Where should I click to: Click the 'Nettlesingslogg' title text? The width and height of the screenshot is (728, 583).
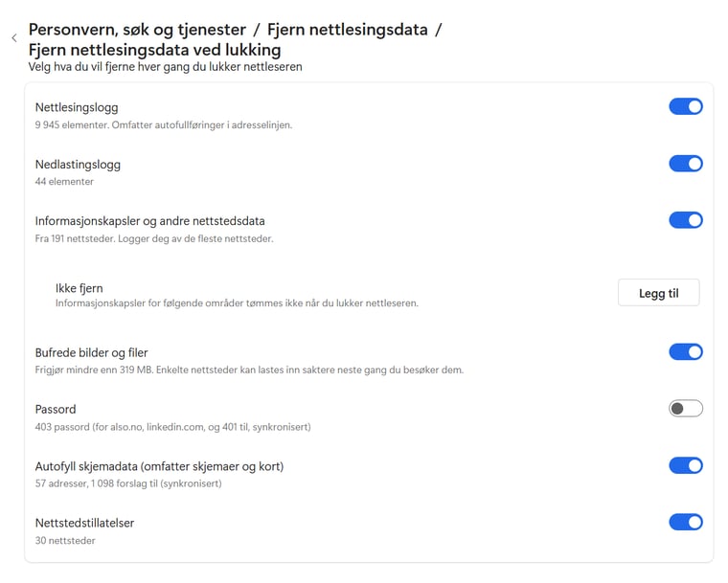[77, 107]
